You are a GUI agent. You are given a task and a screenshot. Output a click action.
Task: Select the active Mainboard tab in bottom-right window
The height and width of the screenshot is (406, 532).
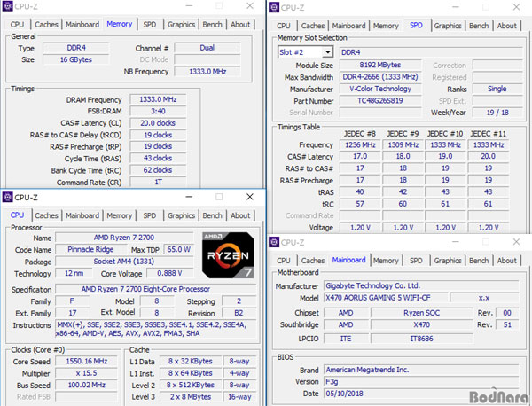pyautogui.click(x=348, y=260)
